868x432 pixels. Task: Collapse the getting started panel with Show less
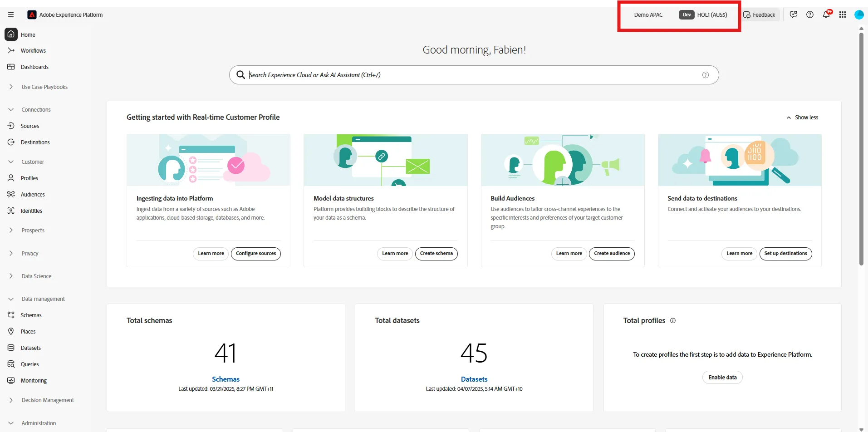click(x=802, y=118)
